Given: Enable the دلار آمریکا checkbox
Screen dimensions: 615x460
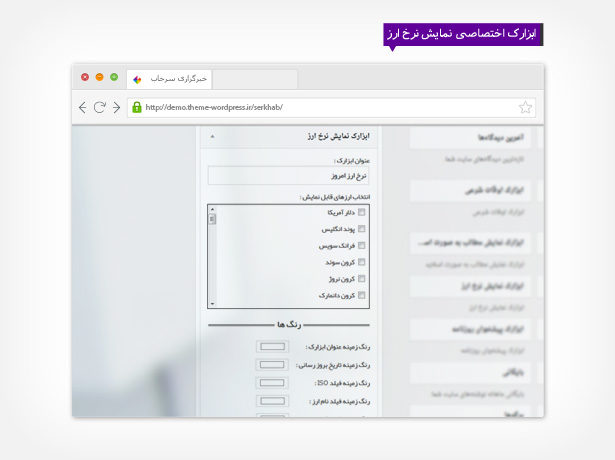Looking at the screenshot, I should (362, 212).
